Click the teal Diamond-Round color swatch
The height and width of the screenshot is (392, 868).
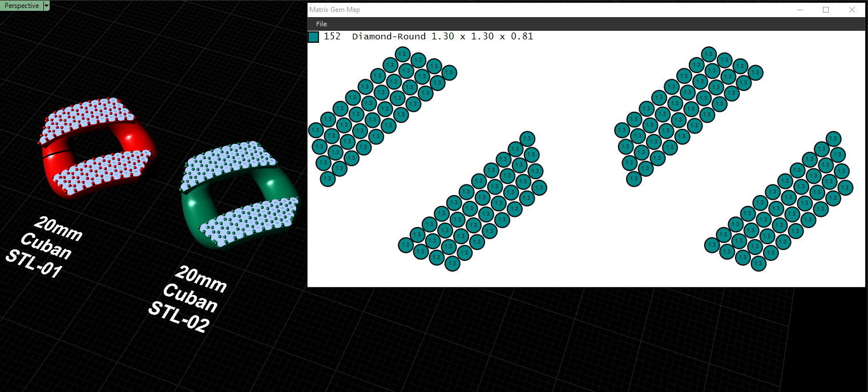[x=313, y=37]
